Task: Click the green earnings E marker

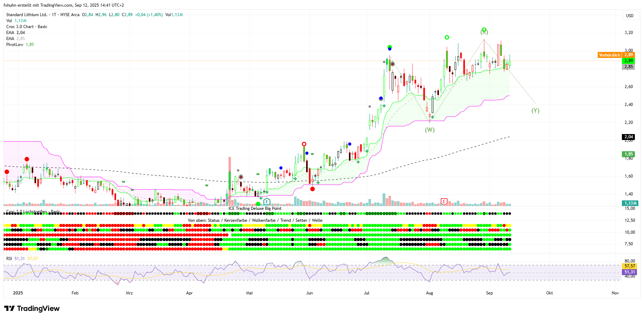Action: 267,201
